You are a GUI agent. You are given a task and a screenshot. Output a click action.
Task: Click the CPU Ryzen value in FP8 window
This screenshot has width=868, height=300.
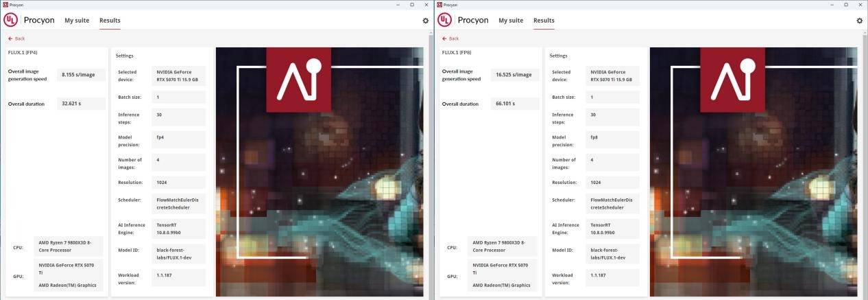[x=503, y=246]
